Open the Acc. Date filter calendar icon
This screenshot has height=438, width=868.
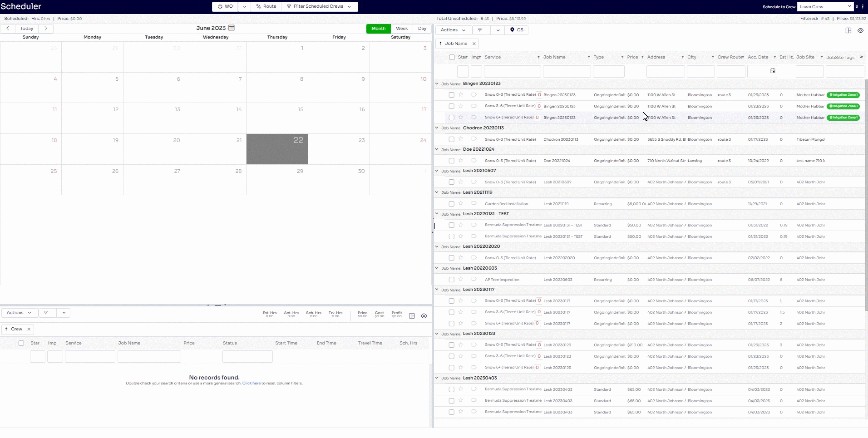click(x=773, y=71)
